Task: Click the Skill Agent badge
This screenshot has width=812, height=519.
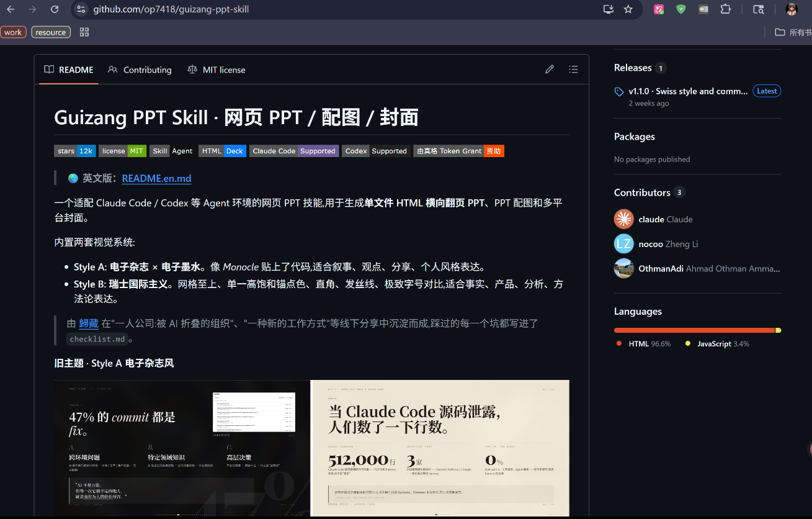Action: click(x=172, y=151)
